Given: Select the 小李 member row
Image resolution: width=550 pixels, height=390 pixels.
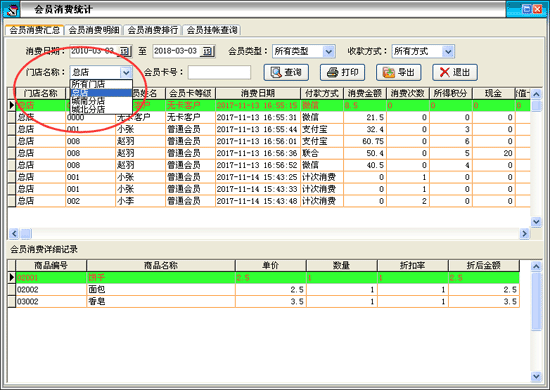Looking at the screenshot, I should (x=269, y=201).
